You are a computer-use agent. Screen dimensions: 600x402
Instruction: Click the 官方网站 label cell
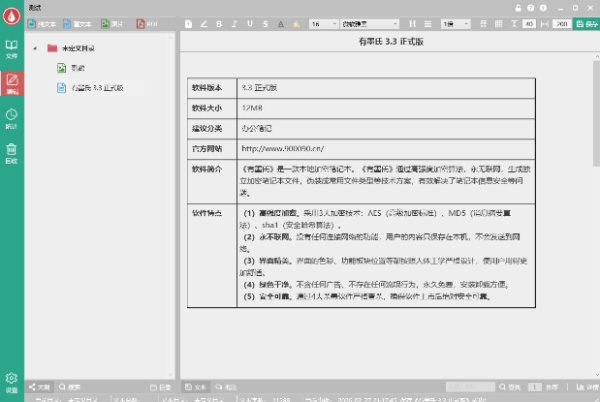pos(212,148)
